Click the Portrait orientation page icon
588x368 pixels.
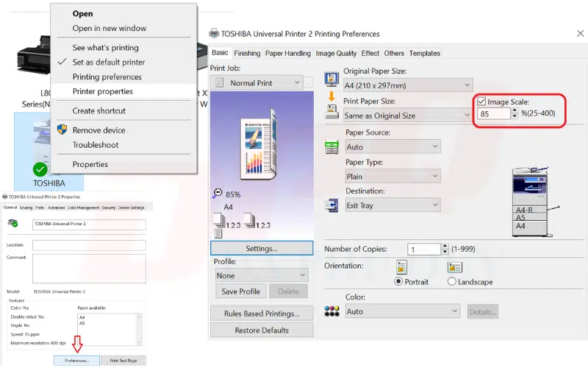[x=401, y=267]
